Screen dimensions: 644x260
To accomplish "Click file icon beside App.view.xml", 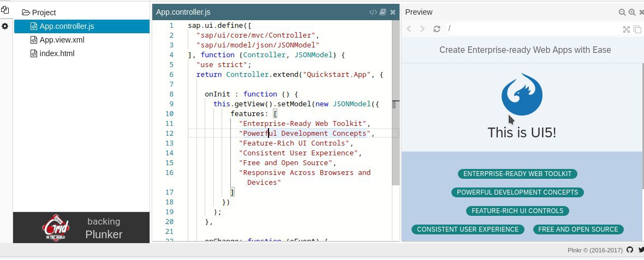I will pos(34,40).
